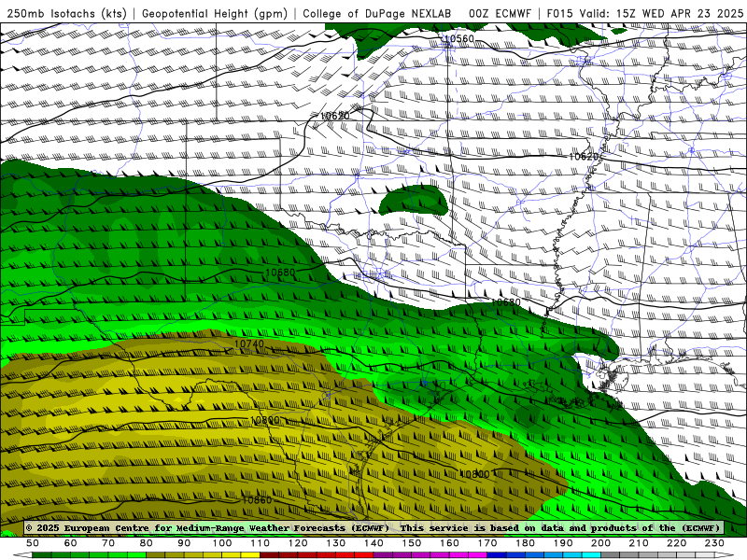Screen dimensions: 747x560
Task: Select the 230 kts colorbar label
Action: pos(714,543)
